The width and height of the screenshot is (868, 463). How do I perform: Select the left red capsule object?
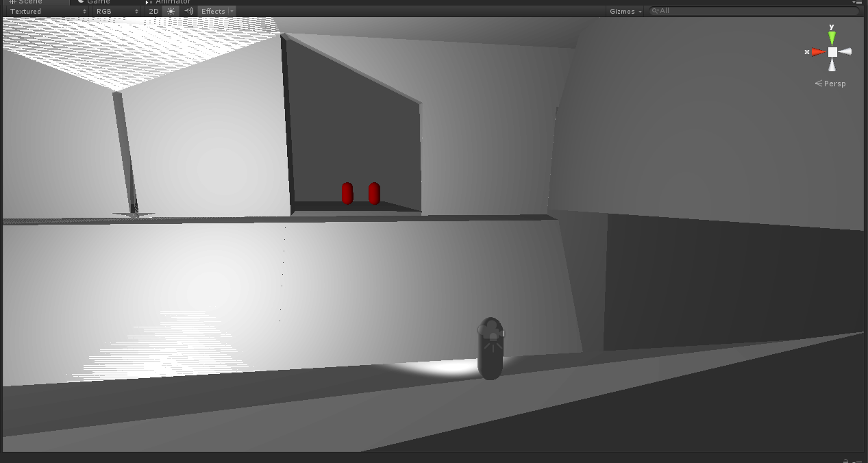click(347, 193)
